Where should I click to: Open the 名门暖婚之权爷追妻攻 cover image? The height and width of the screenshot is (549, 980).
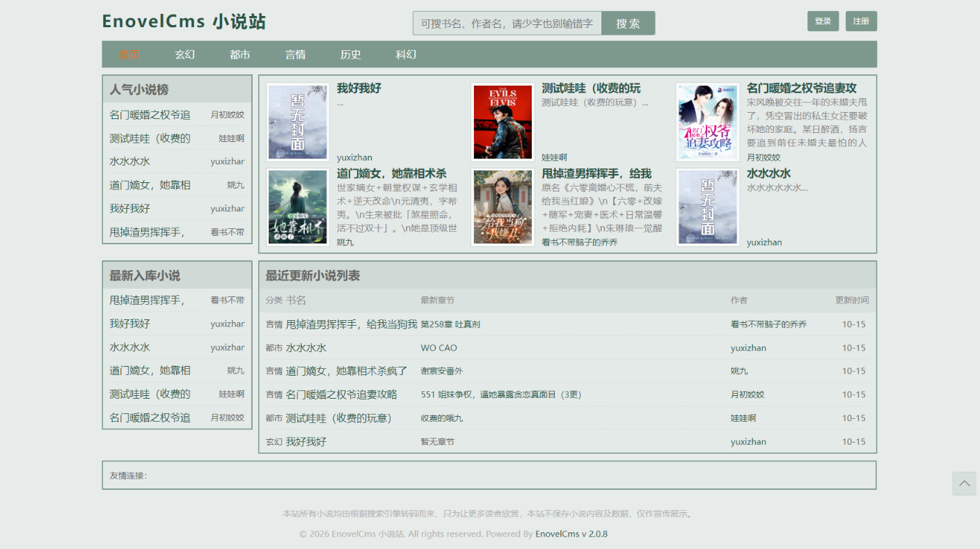tap(708, 122)
